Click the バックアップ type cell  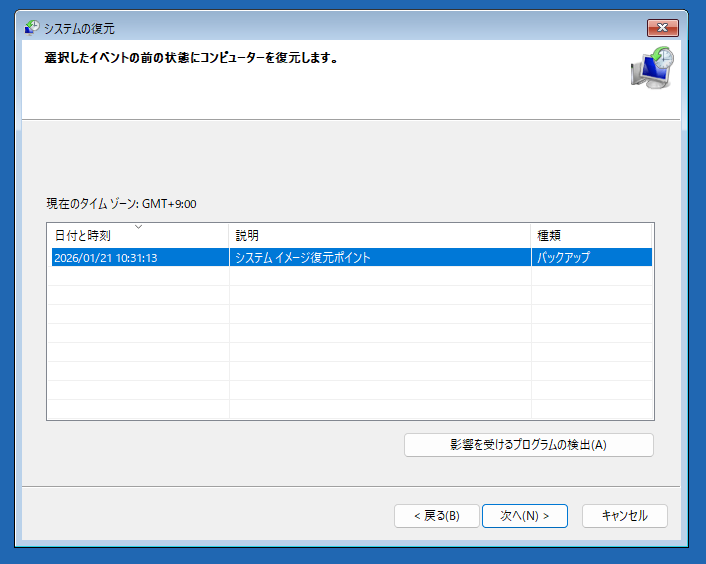pos(592,257)
